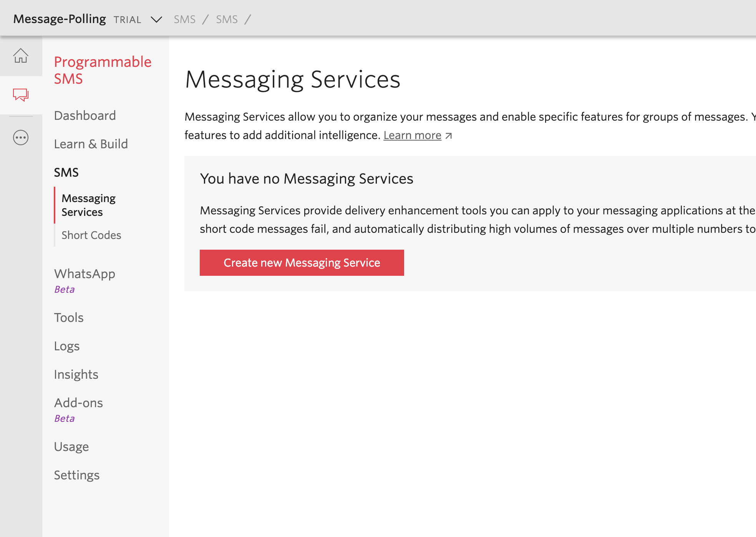Open Tools in the sidebar
This screenshot has width=756, height=537.
[x=69, y=318]
